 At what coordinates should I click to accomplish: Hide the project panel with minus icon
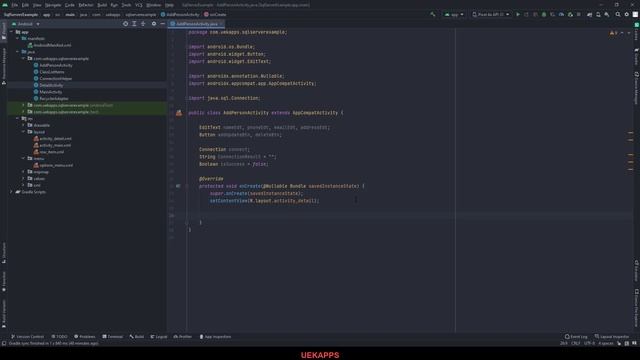pos(162,24)
